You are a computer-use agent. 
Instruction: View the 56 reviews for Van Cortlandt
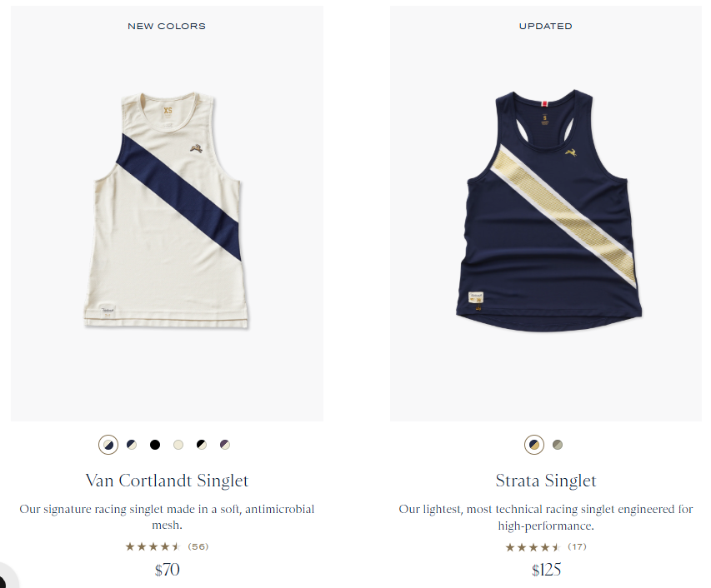point(198,547)
